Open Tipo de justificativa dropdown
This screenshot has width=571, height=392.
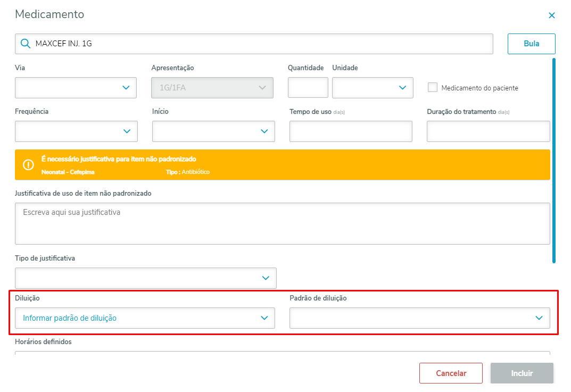tap(146, 278)
